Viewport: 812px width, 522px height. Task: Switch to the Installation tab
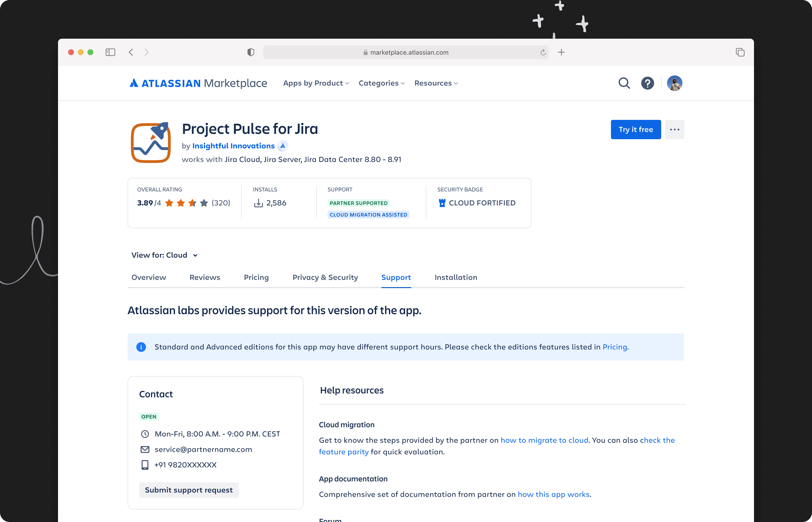(456, 277)
